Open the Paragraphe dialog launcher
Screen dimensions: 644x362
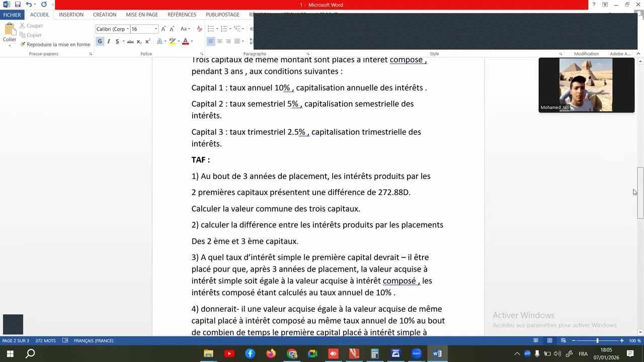308,54
